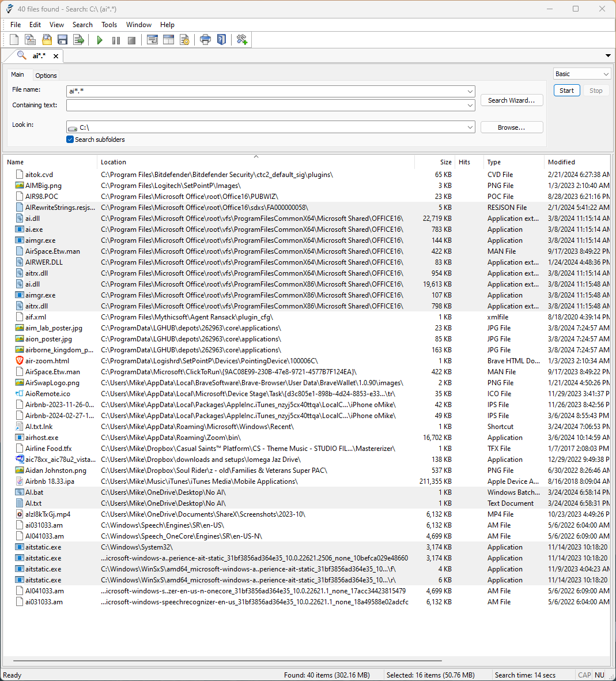Click the Browse button
Image resolution: width=616 pixels, height=681 pixels.
[511, 127]
